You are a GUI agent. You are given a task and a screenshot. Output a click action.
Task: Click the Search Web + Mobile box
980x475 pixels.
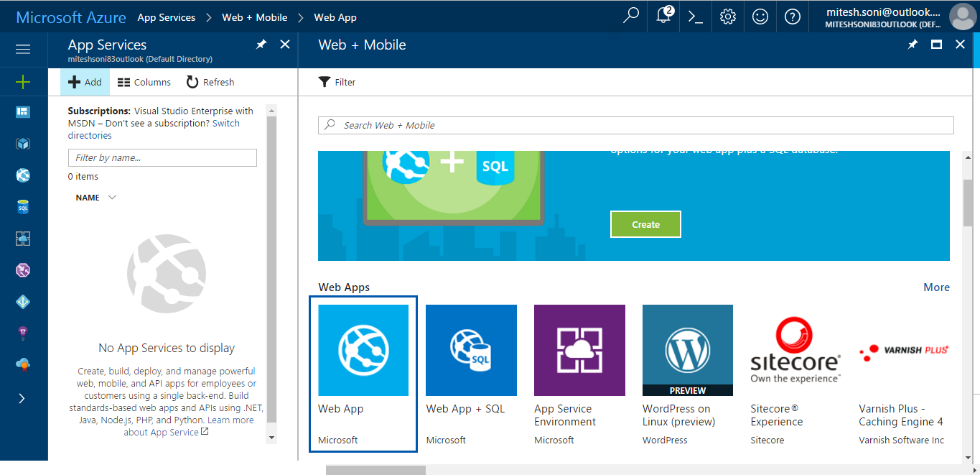636,125
